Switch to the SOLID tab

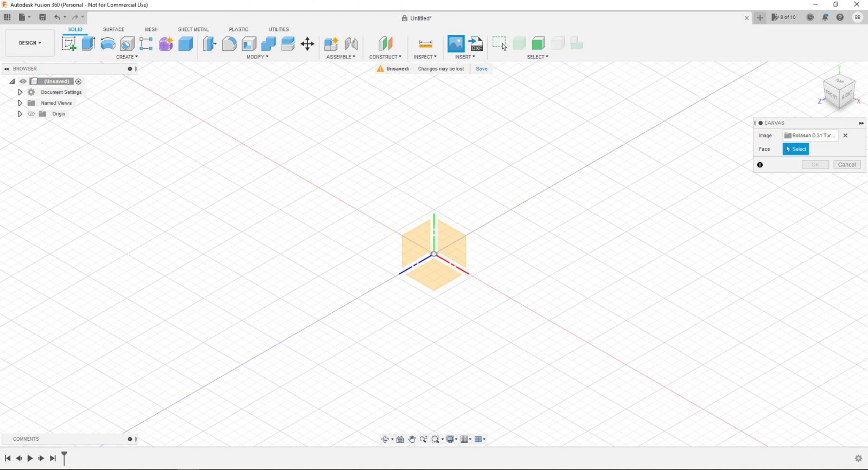(x=75, y=29)
